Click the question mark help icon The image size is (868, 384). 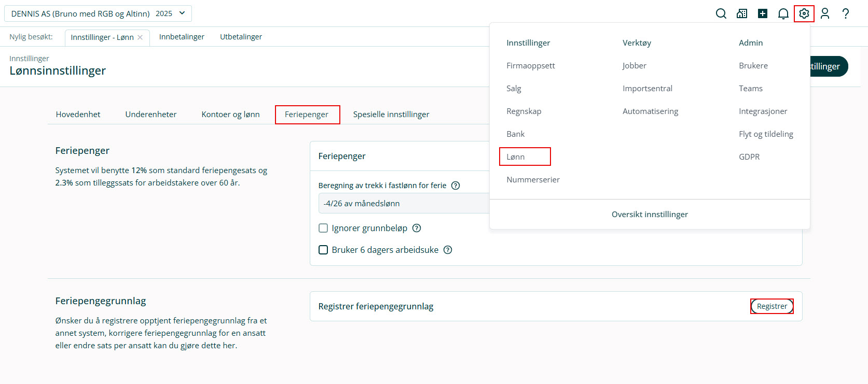tap(846, 13)
